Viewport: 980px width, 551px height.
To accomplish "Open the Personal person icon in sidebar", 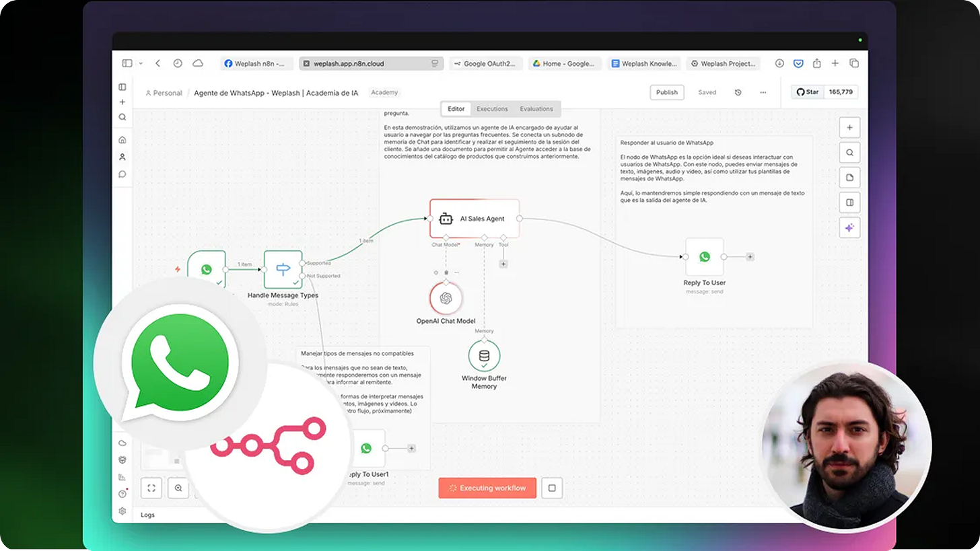I will pos(123,157).
